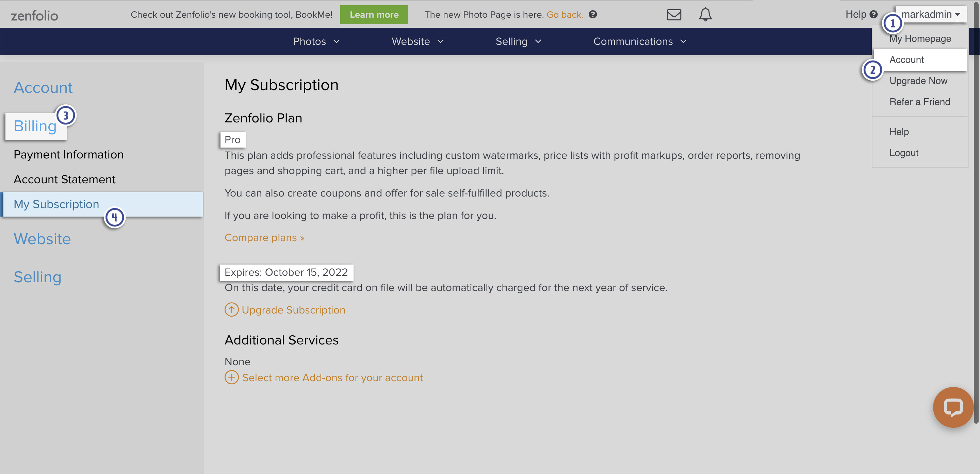Select Refer a Friend in user menu
The image size is (980, 474).
[919, 101]
